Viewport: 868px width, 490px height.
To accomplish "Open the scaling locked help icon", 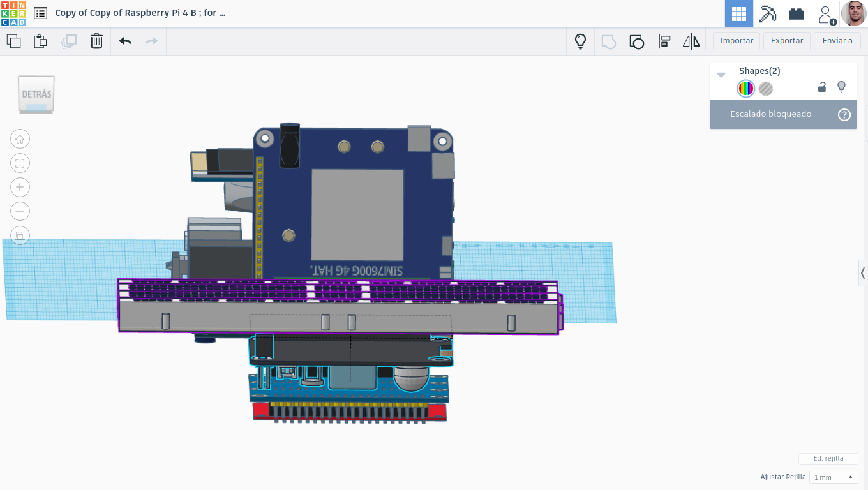I will pos(844,115).
